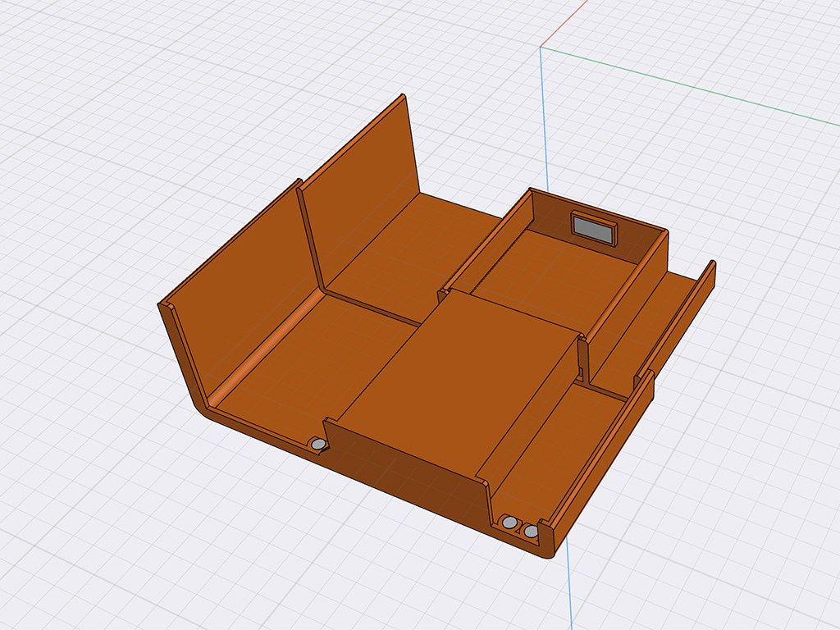Image resolution: width=840 pixels, height=630 pixels.
Task: Click the rounded bottom-left corner of the tray
Action: click(x=202, y=409)
